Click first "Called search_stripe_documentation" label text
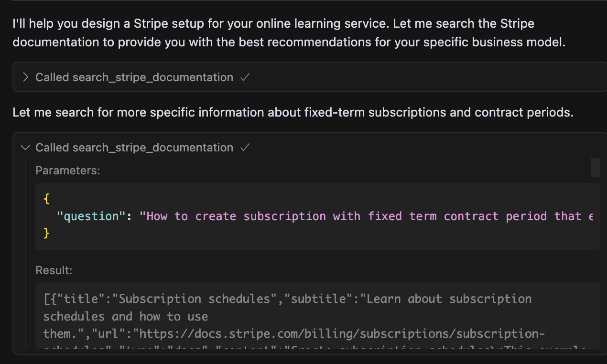The image size is (607, 364). (x=134, y=77)
